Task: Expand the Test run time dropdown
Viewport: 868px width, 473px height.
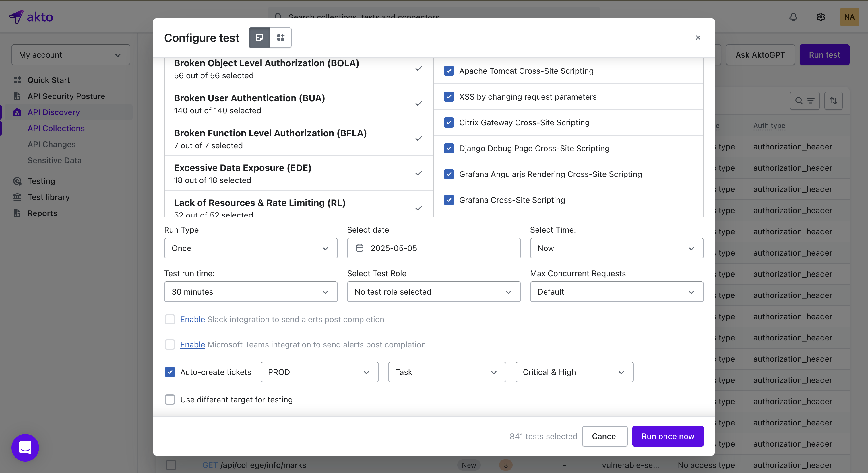Action: click(x=251, y=292)
